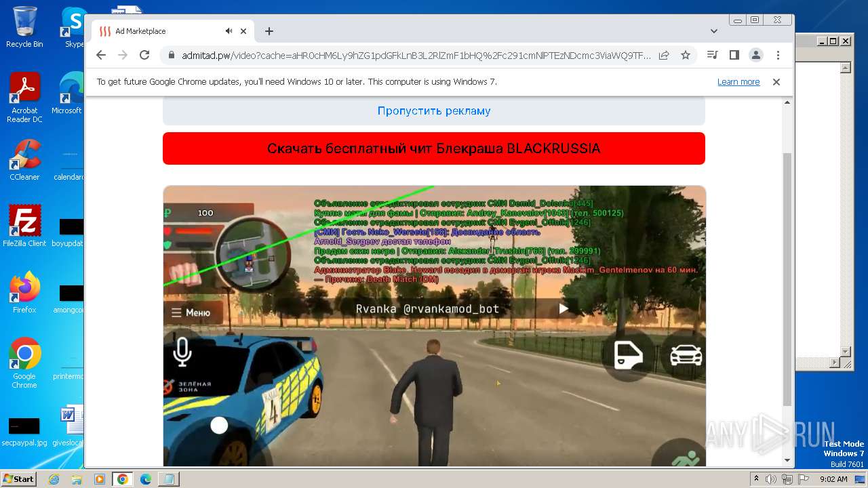This screenshot has height=488, width=868.
Task: Mute the Ad Marketplace tab audio
Action: click(229, 31)
